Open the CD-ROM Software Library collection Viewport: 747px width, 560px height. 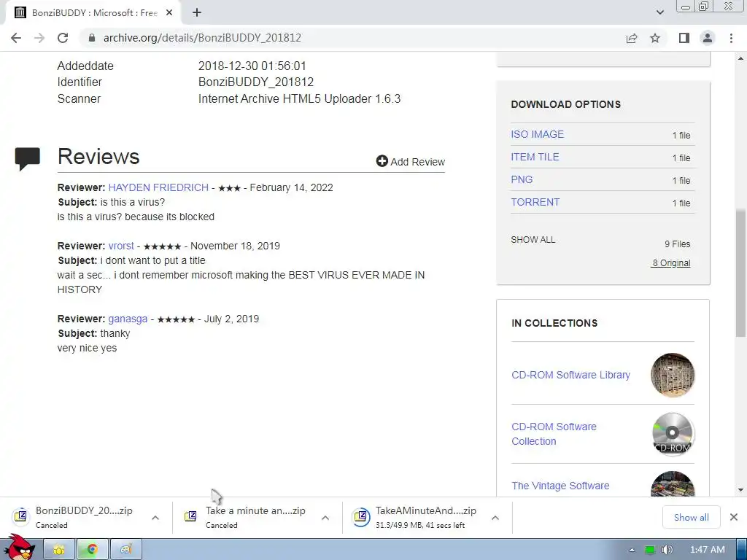point(570,375)
